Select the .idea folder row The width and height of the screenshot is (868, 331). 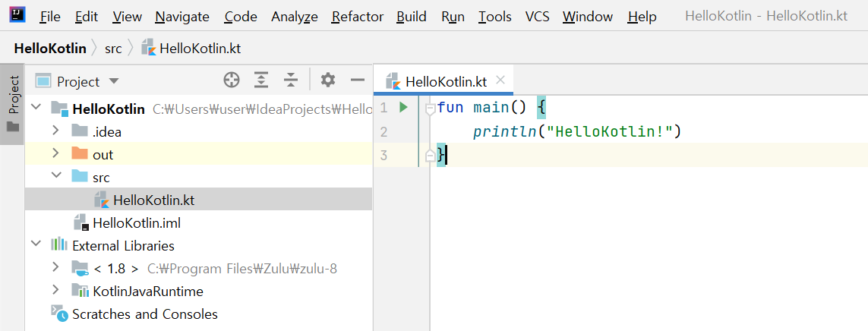point(199,132)
